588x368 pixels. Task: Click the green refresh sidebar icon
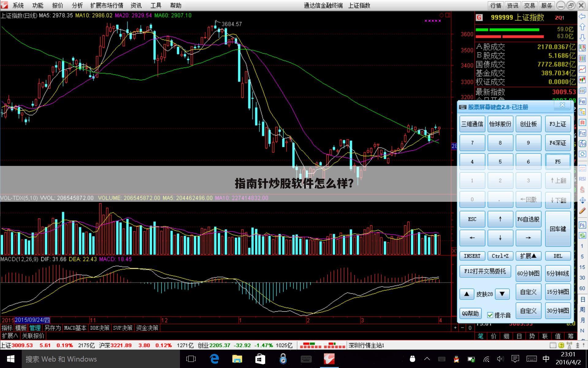point(582,236)
